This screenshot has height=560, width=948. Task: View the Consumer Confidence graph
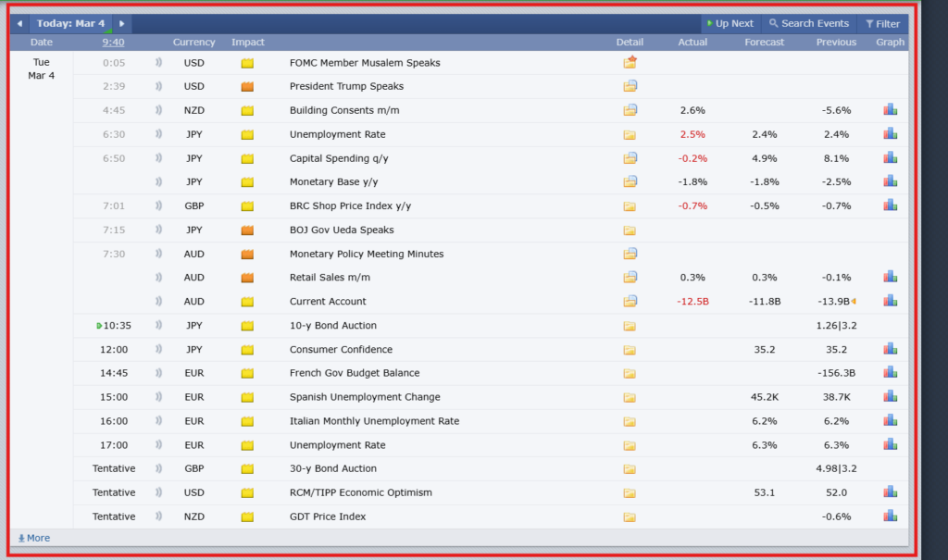[890, 349]
